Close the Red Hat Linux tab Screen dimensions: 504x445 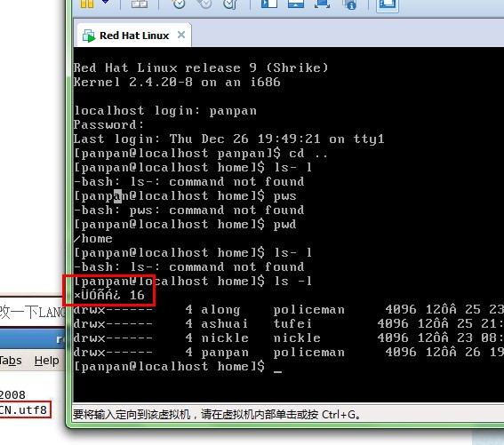tap(181, 35)
